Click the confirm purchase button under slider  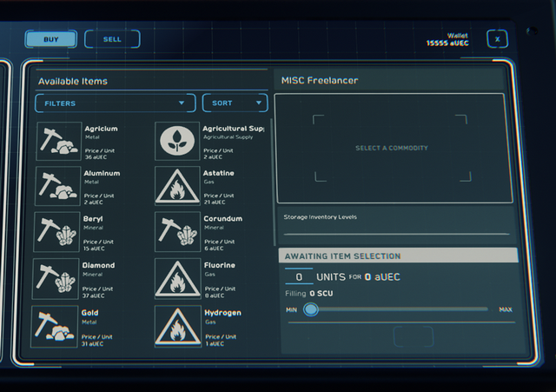pyautogui.click(x=414, y=336)
